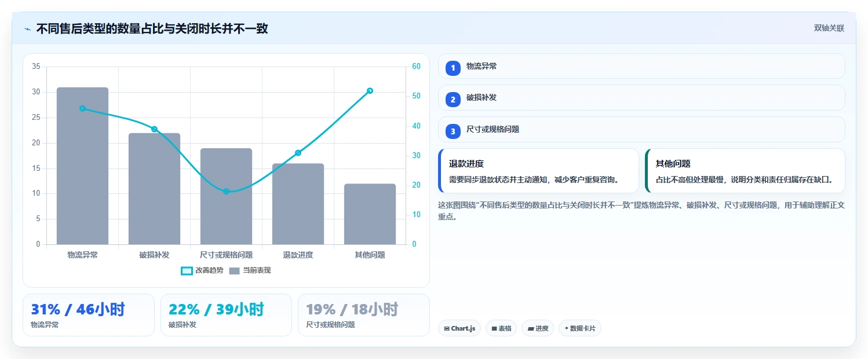The image size is (868, 359).
Task: Select the numbered list item 1 物流异常
Action: [641, 66]
